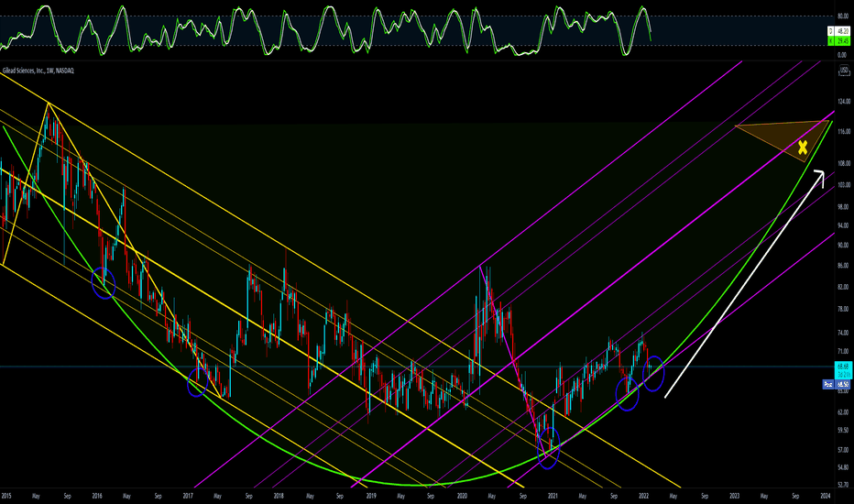Click the 57.00 price axis label
The height and width of the screenshot is (504, 854).
(843, 450)
